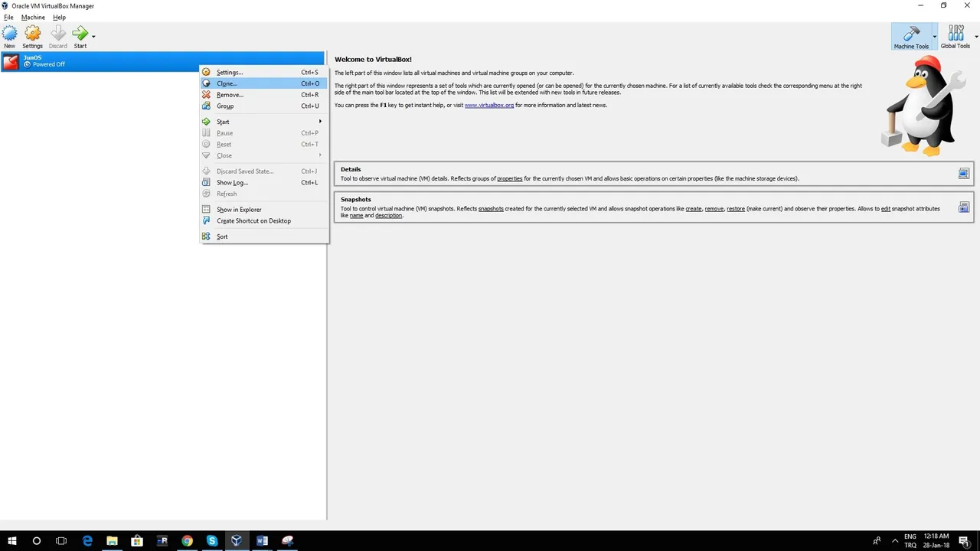Open File Explorer from the taskbar

click(112, 540)
